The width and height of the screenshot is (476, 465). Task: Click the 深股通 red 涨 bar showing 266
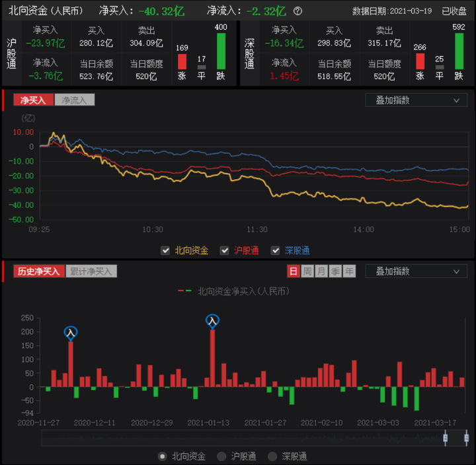pos(420,61)
